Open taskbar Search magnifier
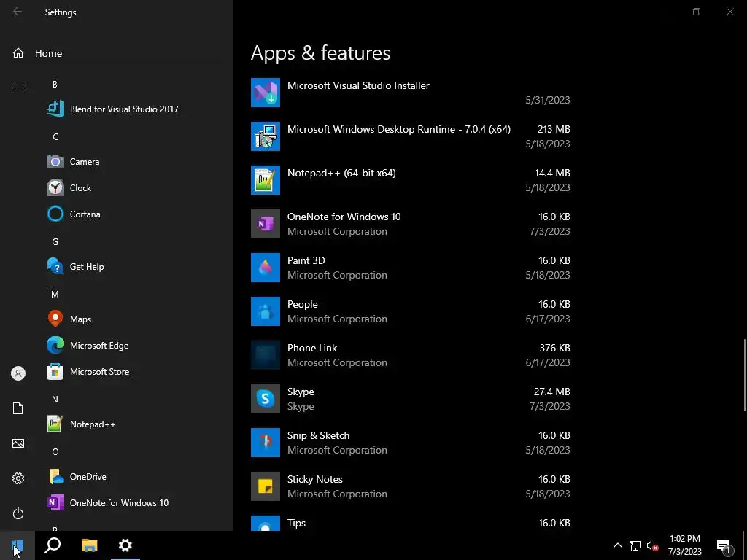Screen dimensions: 747x560 pyautogui.click(x=53, y=545)
